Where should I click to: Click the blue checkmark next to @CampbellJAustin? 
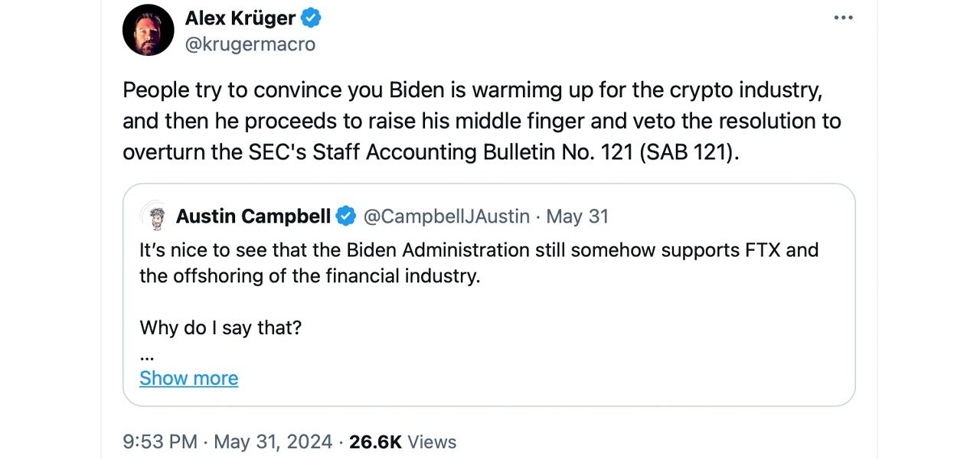(346, 216)
